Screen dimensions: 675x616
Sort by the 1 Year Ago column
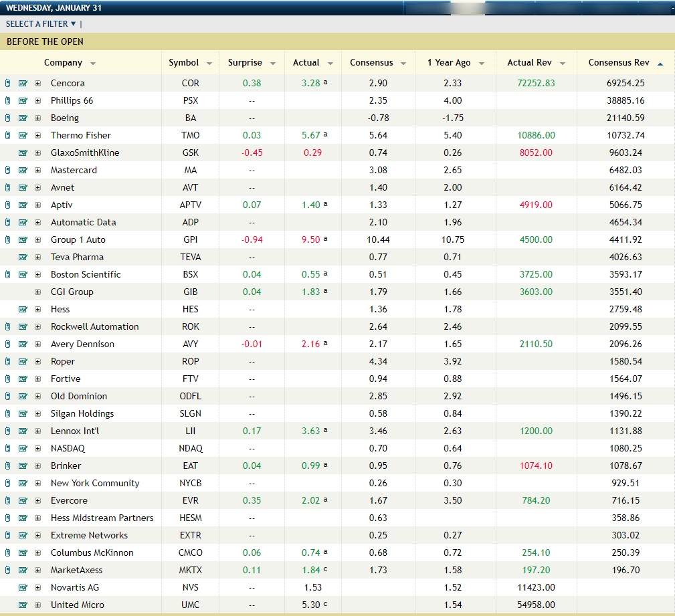click(x=456, y=63)
